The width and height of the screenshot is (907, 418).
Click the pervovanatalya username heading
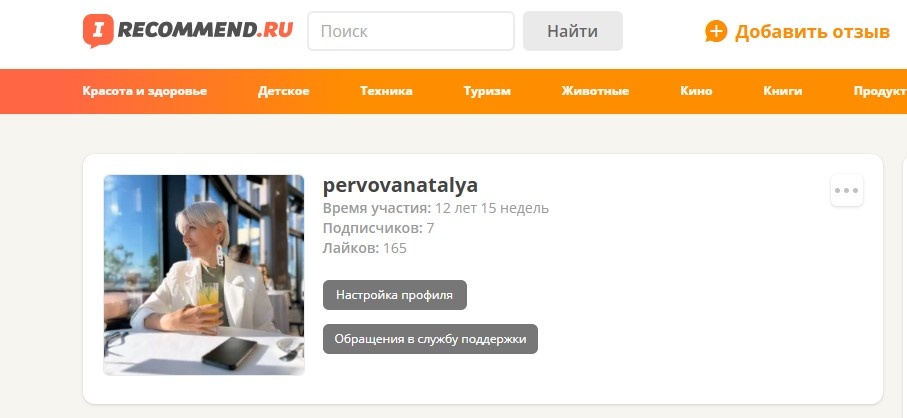pyautogui.click(x=400, y=185)
